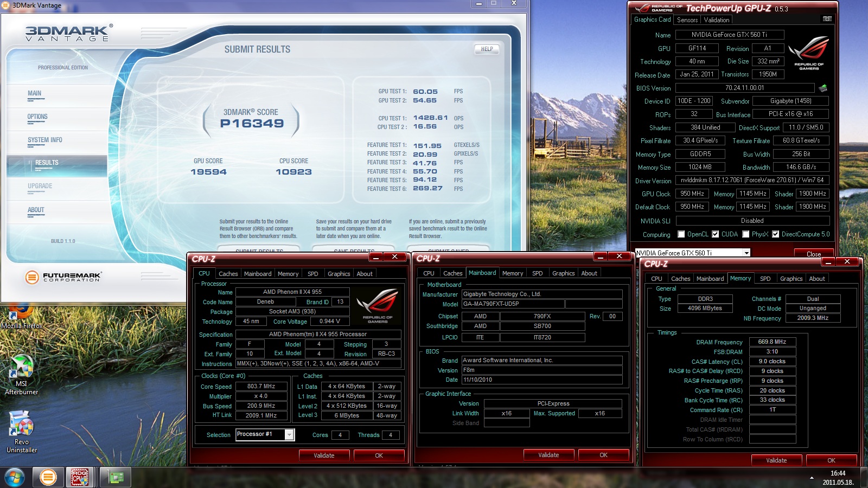
Task: Click OK in the CPU-Z processor window
Action: [x=379, y=455]
